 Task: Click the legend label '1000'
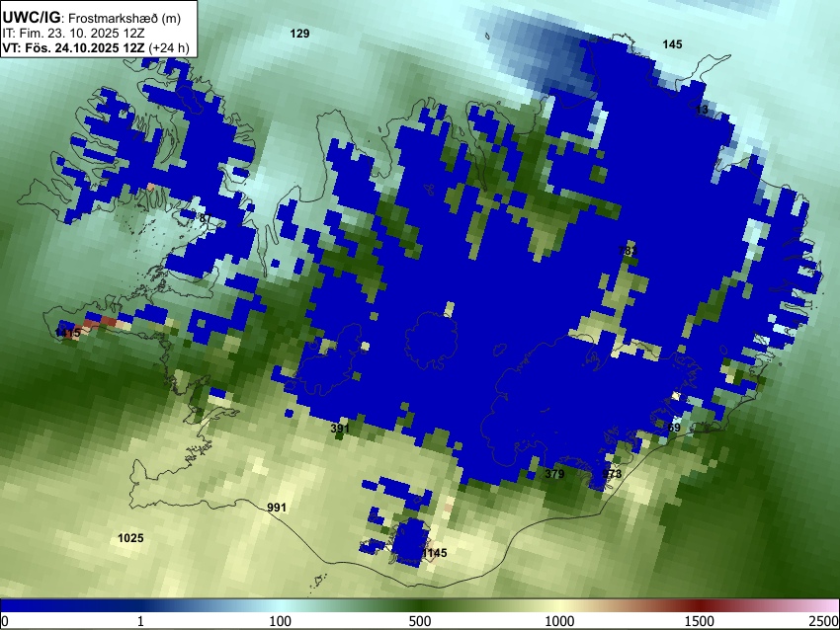(x=559, y=621)
